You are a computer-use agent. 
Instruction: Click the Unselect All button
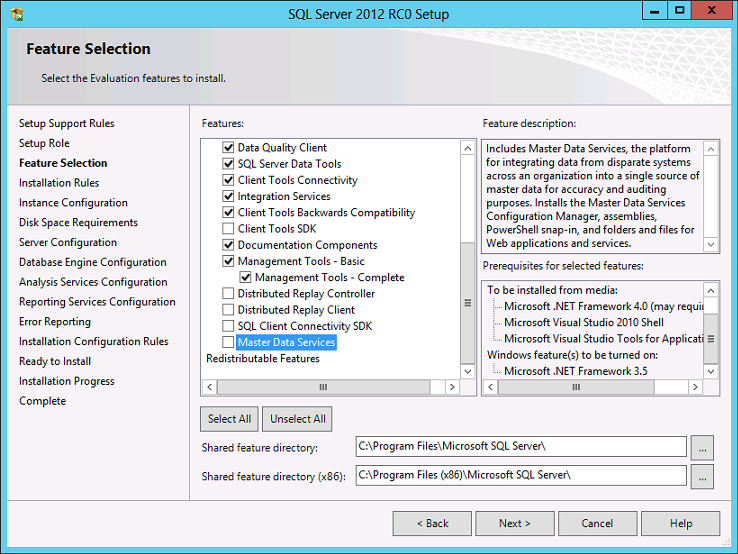pos(298,419)
